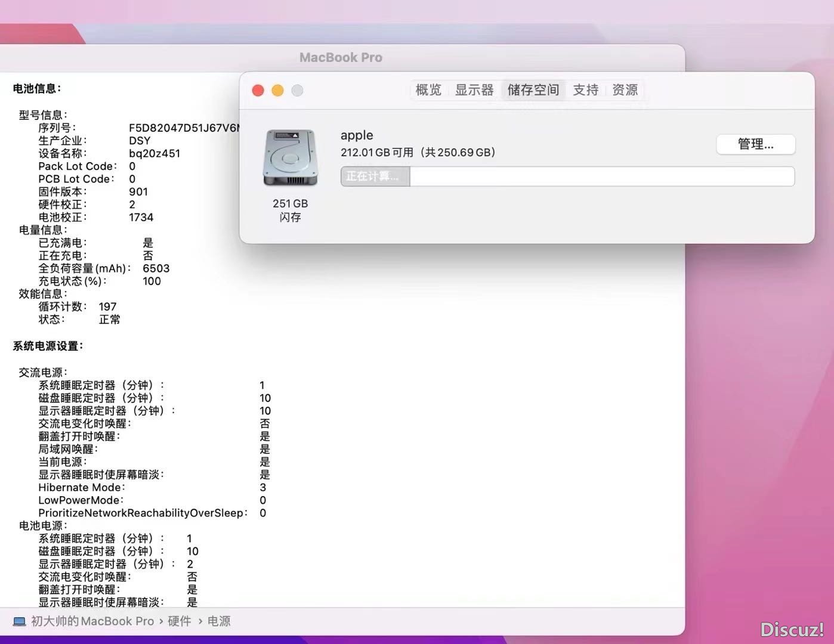This screenshot has width=834, height=644.
Task: Open the 资源 tab
Action: tap(625, 90)
